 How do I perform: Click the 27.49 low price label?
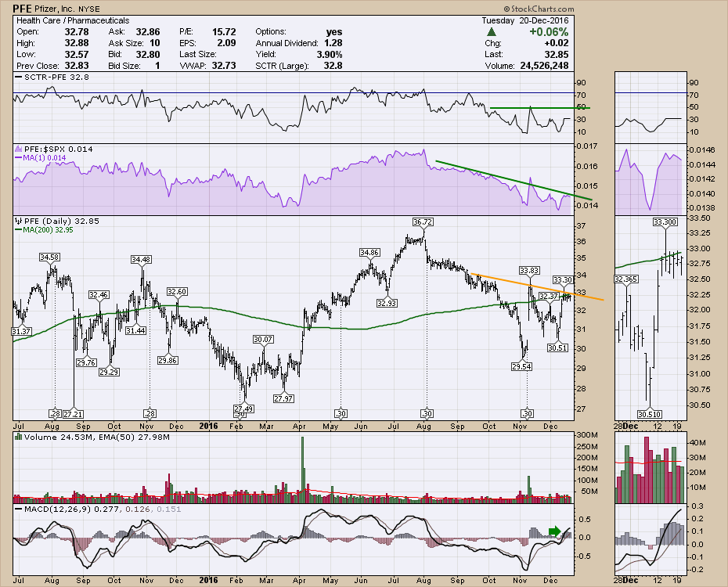point(243,409)
